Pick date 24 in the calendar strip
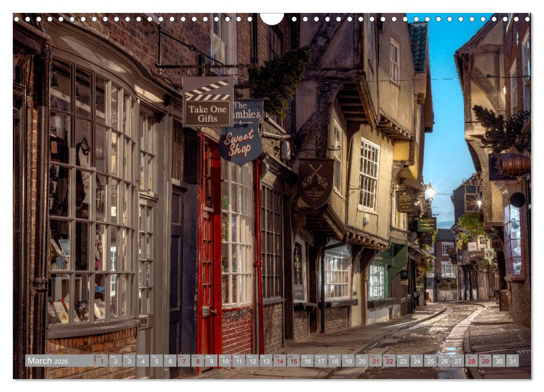 coord(416,361)
